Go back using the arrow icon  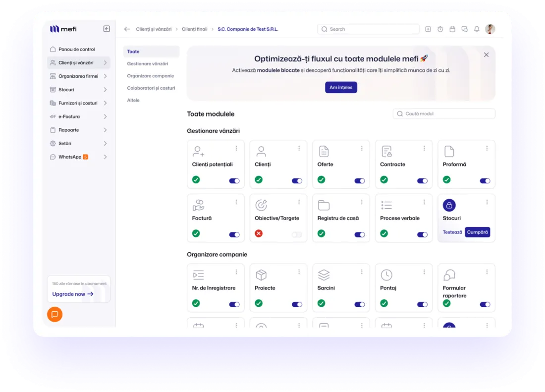point(127,29)
